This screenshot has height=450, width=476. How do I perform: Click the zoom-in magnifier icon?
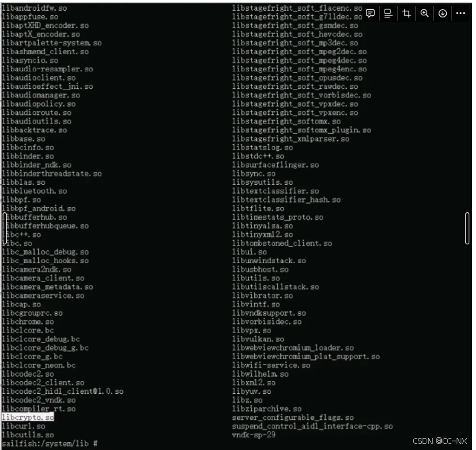coord(425,13)
